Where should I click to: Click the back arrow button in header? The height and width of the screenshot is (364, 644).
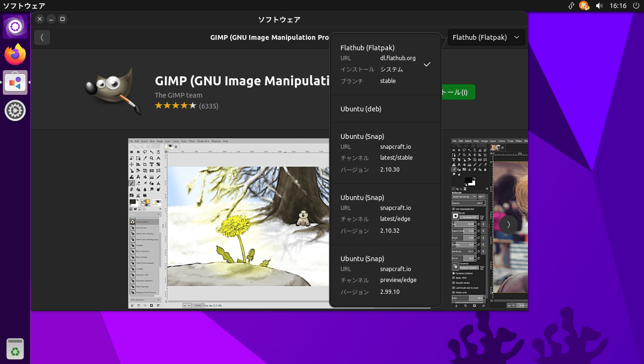[42, 37]
